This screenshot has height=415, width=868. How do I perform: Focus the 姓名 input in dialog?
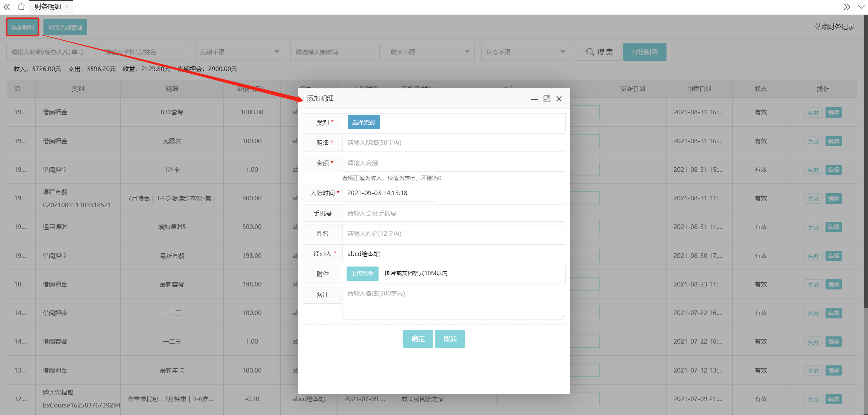click(x=453, y=233)
